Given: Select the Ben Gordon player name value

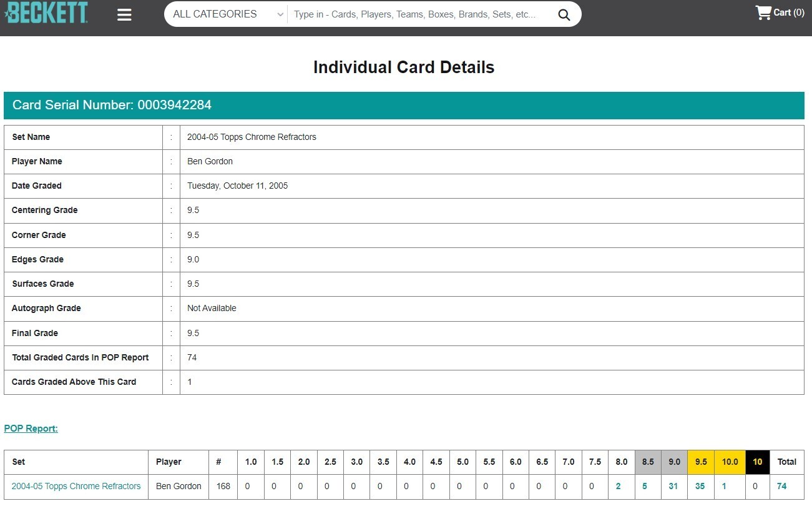Looking at the screenshot, I should [x=210, y=161].
